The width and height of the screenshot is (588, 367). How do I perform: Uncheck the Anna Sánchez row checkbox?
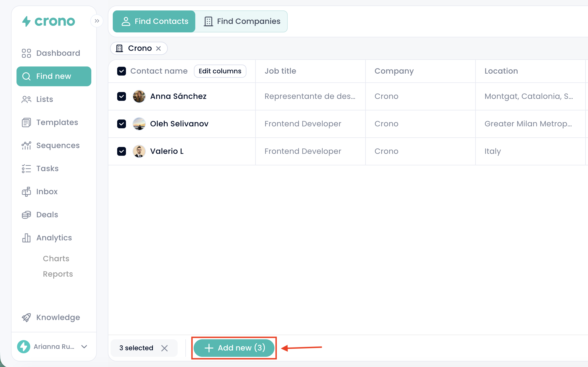coord(122,96)
